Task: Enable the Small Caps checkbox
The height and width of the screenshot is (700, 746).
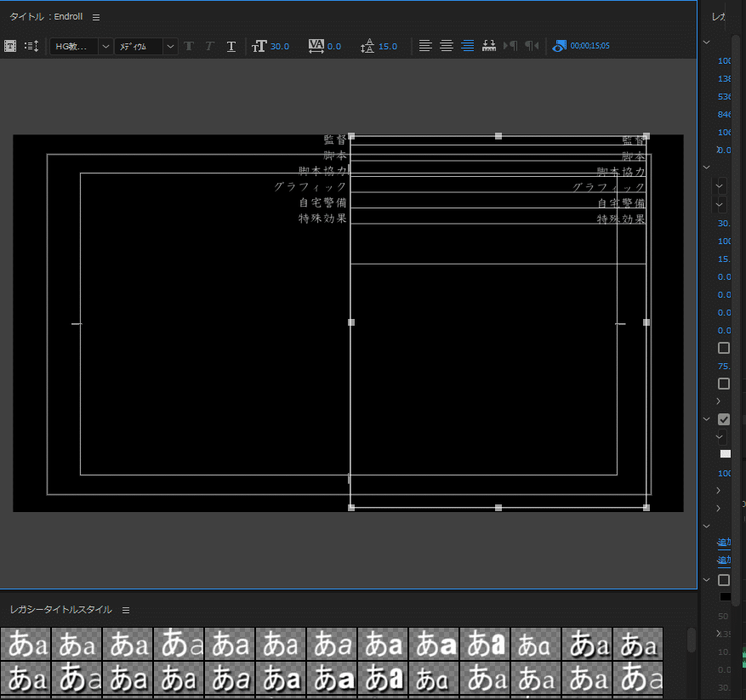Action: pyautogui.click(x=724, y=348)
